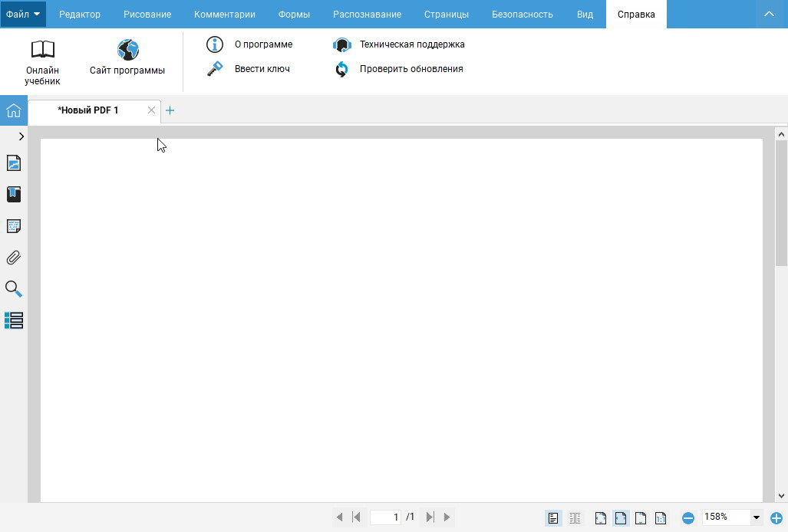788x532 pixels.
Task: Open the bookmarks sidebar panel
Action: coord(14,194)
